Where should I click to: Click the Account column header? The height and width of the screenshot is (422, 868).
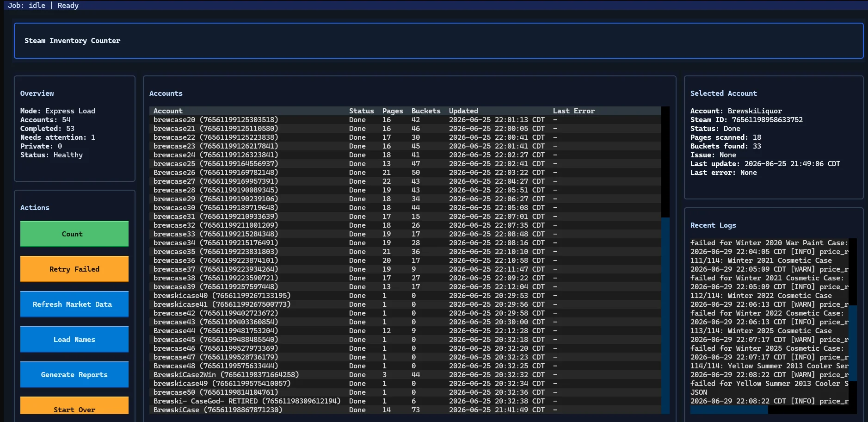[168, 111]
